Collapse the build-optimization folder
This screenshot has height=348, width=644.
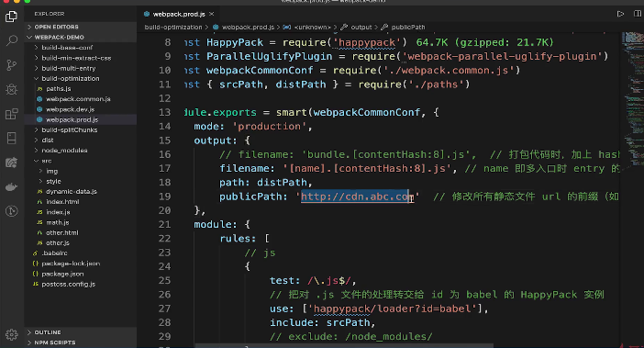(71, 78)
